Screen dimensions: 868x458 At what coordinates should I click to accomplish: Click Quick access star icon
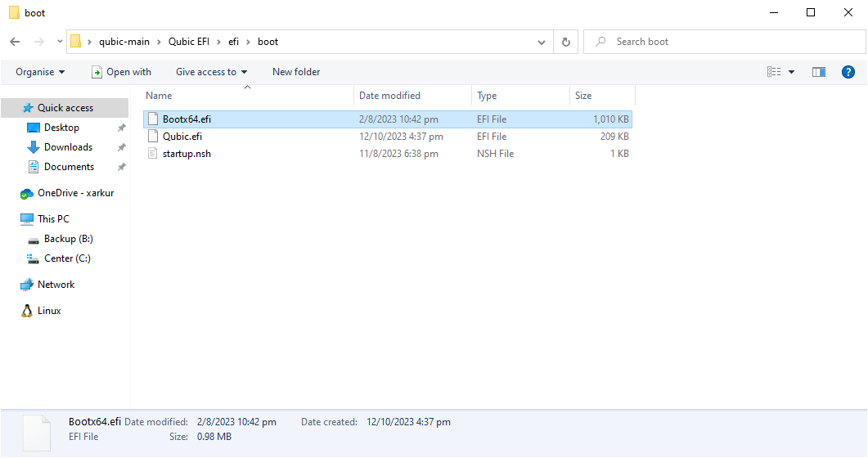27,108
